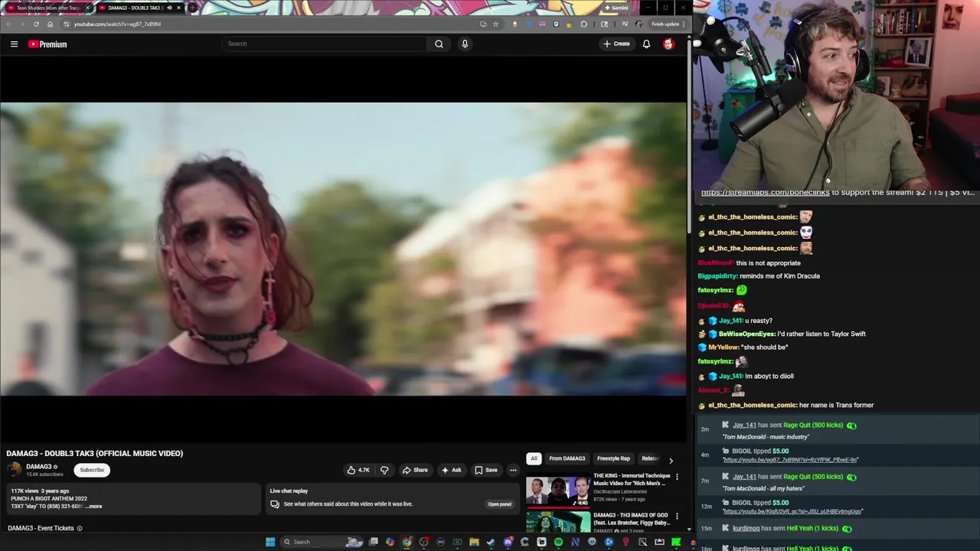
Task: Dislike the video
Action: pyautogui.click(x=384, y=470)
